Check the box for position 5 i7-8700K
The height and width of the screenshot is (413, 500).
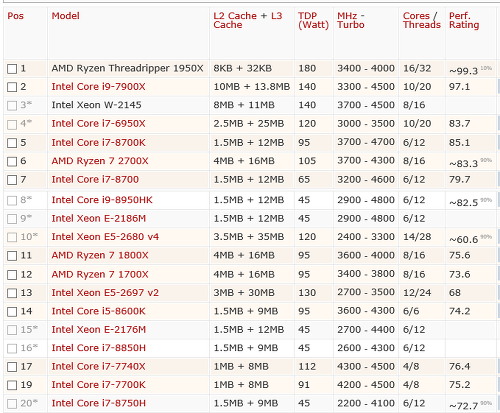12,143
